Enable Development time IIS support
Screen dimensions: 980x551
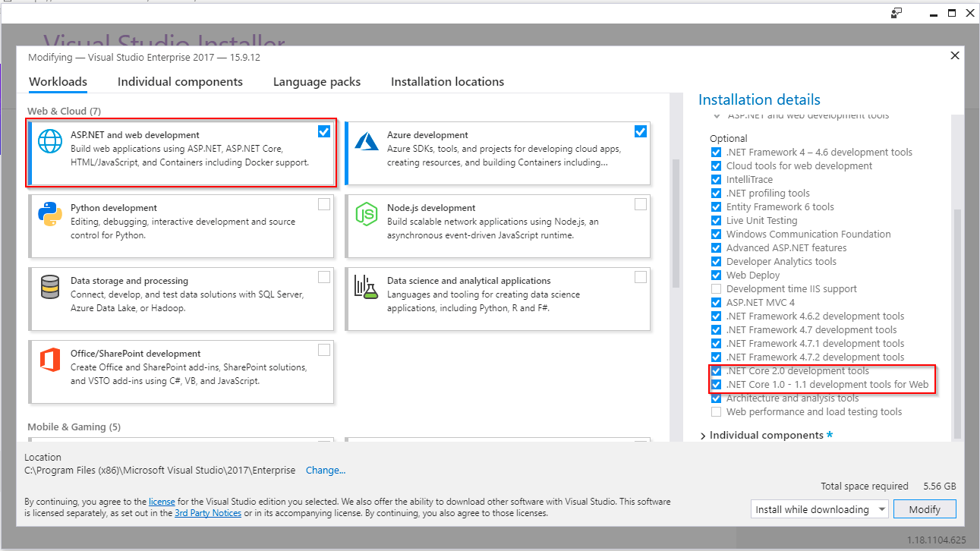pos(716,288)
